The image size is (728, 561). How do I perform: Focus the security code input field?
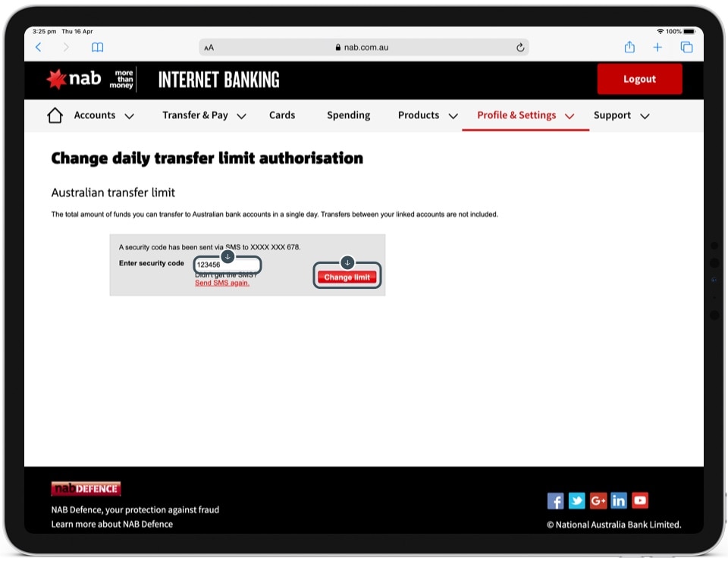(x=227, y=265)
